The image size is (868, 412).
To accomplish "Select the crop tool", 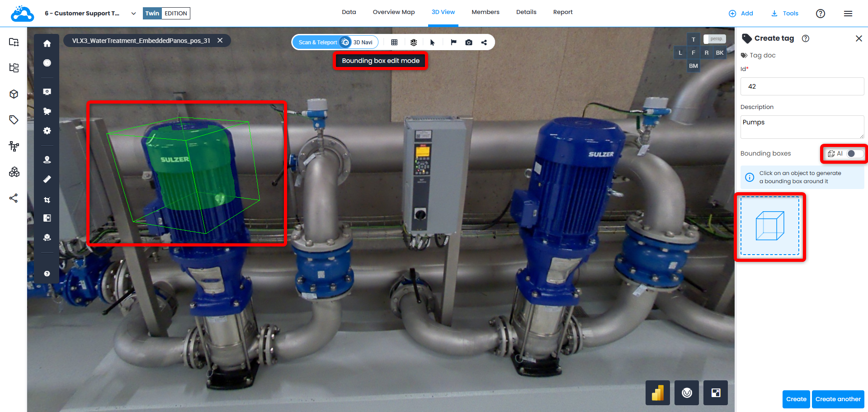I will (x=47, y=199).
